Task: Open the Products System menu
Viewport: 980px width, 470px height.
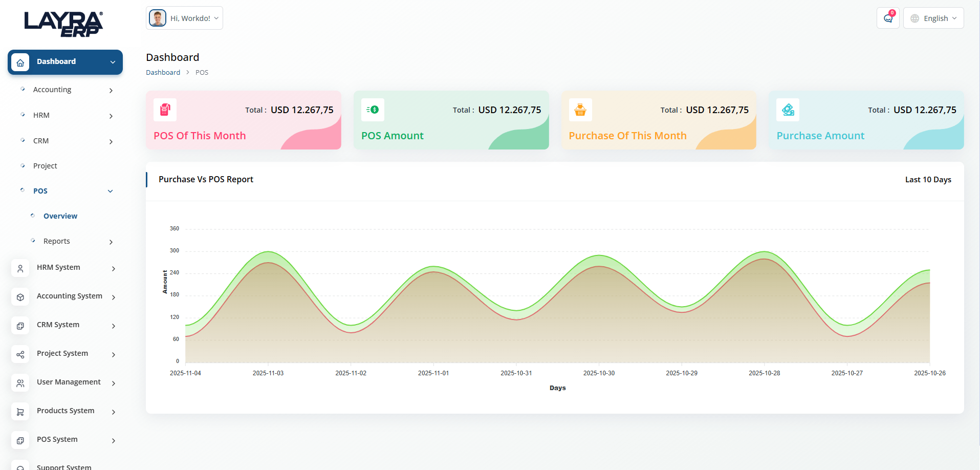Action: tap(66, 411)
